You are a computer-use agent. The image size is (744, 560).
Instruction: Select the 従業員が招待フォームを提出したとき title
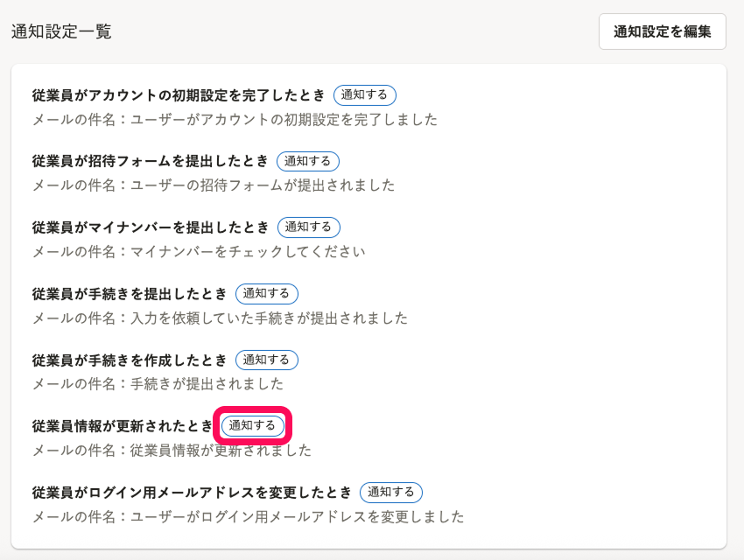[151, 161]
